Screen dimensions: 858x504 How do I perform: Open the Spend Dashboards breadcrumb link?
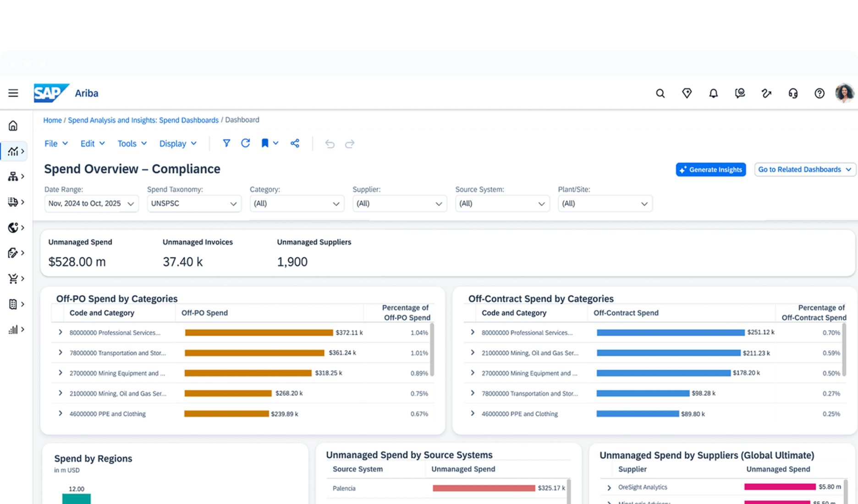(143, 120)
